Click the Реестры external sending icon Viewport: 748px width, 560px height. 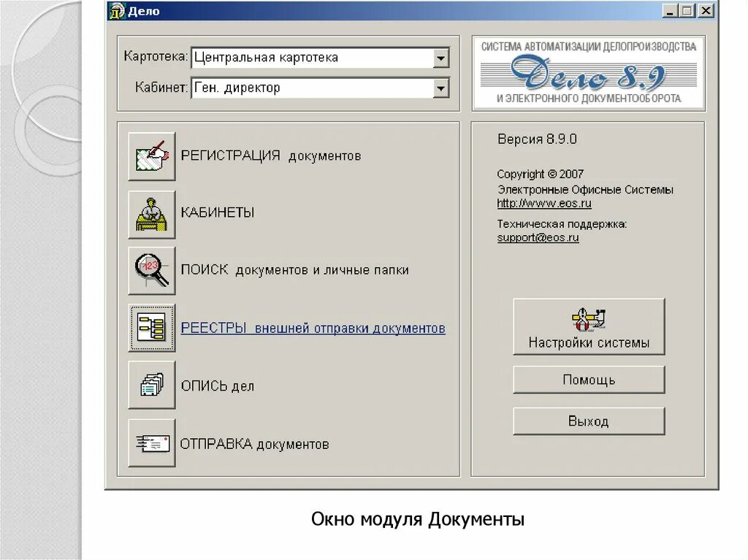[152, 328]
